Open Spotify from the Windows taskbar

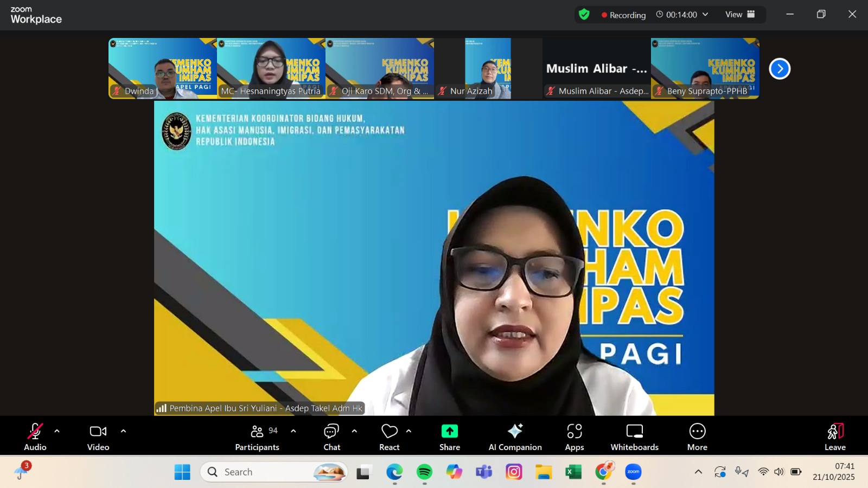click(x=424, y=472)
